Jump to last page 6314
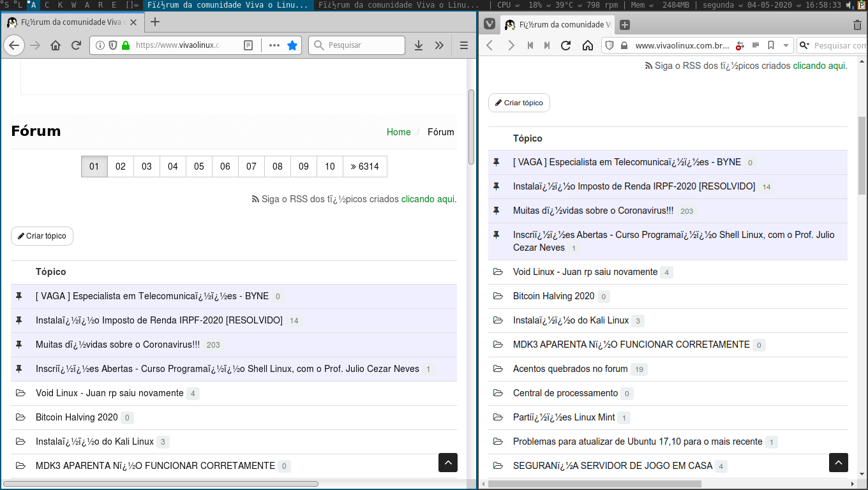Image resolution: width=868 pixels, height=490 pixels. point(365,167)
